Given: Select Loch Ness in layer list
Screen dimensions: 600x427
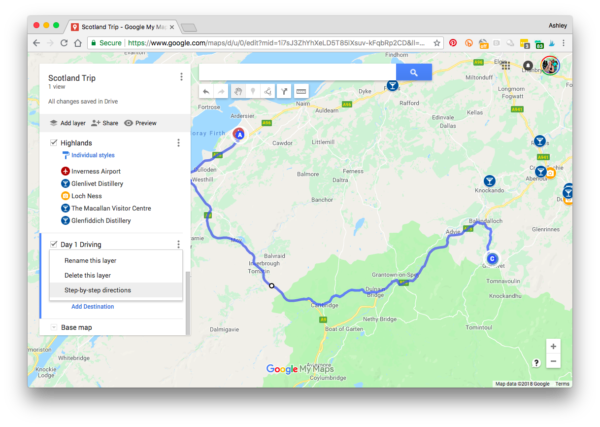Looking at the screenshot, I should 82,196.
